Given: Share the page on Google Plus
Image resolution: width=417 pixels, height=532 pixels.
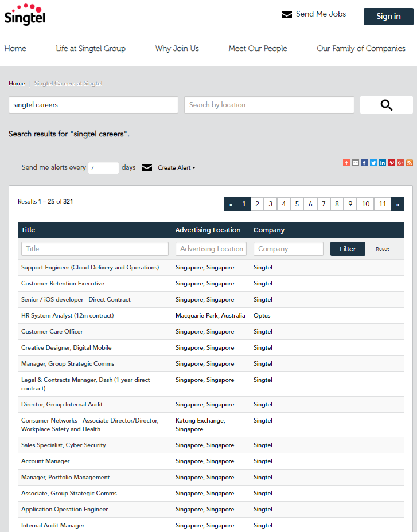Looking at the screenshot, I should coord(400,163).
